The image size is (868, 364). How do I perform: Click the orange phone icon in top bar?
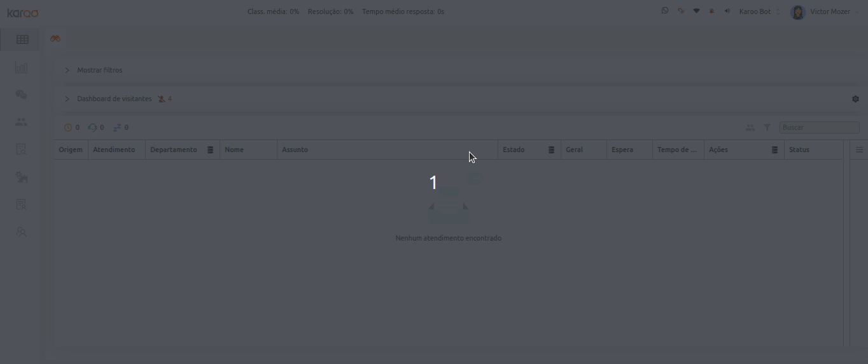coord(681,11)
